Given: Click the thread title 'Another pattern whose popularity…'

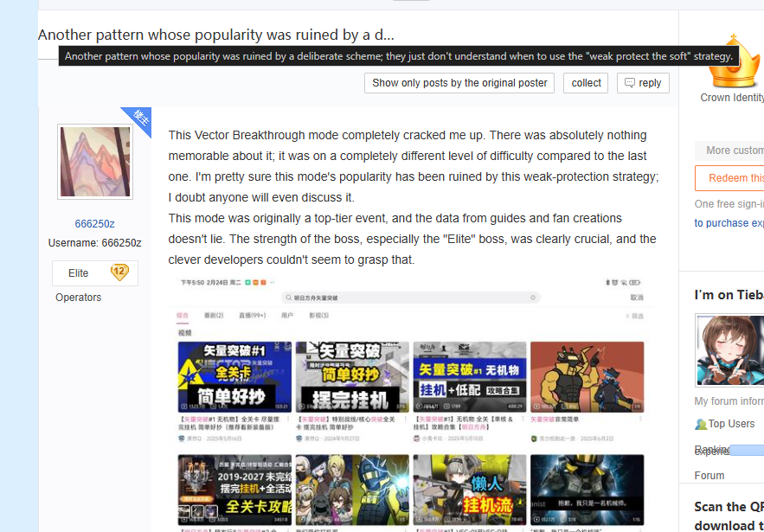Looking at the screenshot, I should point(215,35).
